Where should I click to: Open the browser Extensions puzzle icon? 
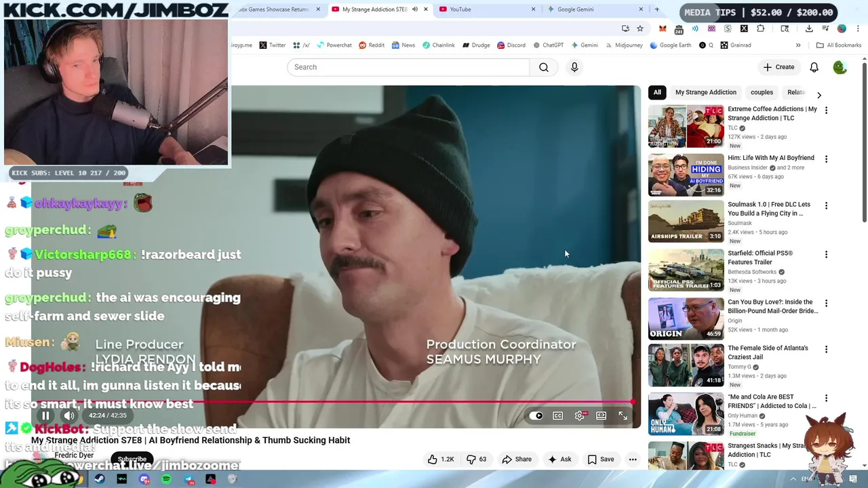[760, 28]
